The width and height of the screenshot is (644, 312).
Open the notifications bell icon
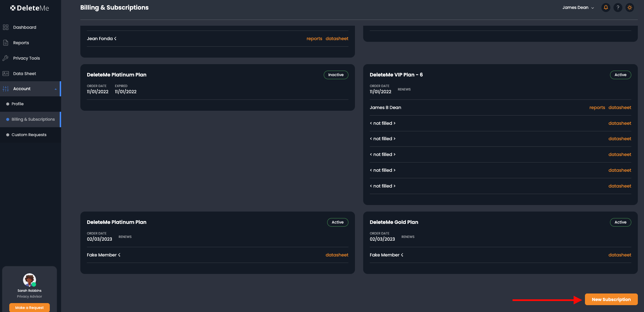tap(606, 8)
